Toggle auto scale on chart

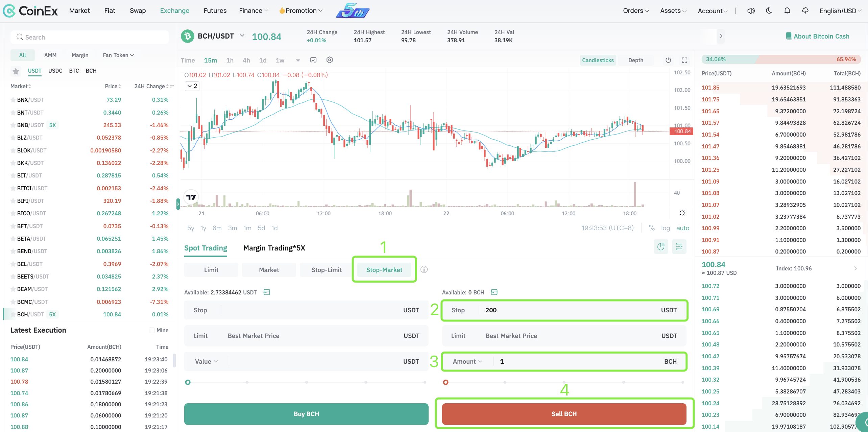pyautogui.click(x=682, y=228)
